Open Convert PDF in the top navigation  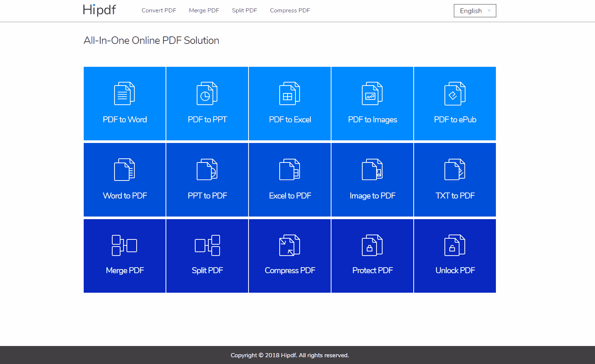pyautogui.click(x=159, y=11)
